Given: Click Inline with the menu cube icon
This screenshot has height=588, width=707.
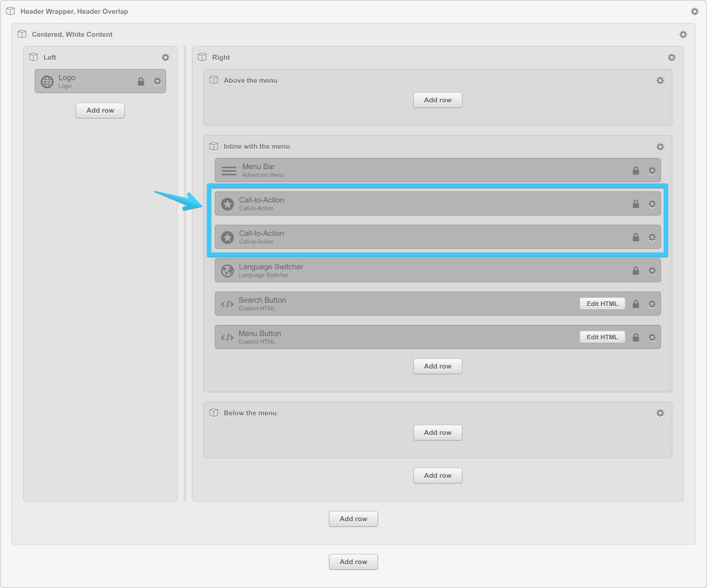Looking at the screenshot, I should (x=214, y=147).
